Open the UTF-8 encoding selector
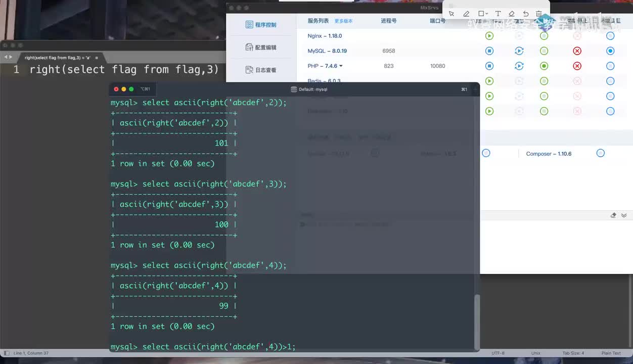The width and height of the screenshot is (633, 364). (498, 353)
